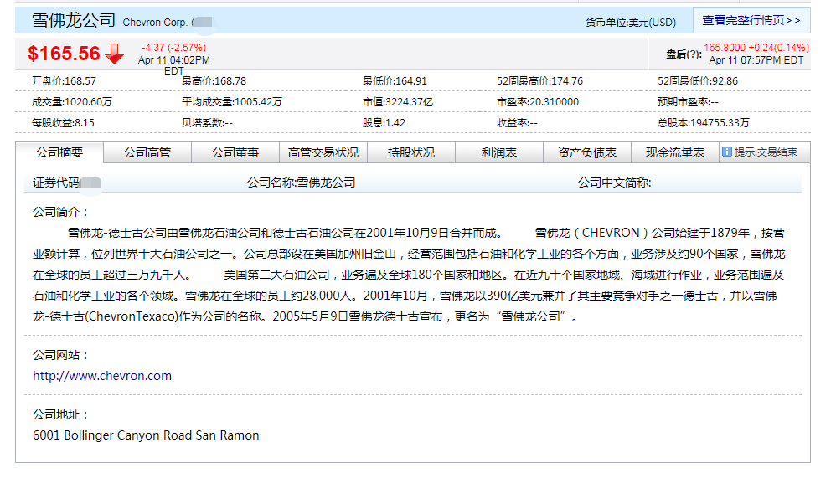
Task: Click 52周最低价:92.86
Action: (x=698, y=81)
